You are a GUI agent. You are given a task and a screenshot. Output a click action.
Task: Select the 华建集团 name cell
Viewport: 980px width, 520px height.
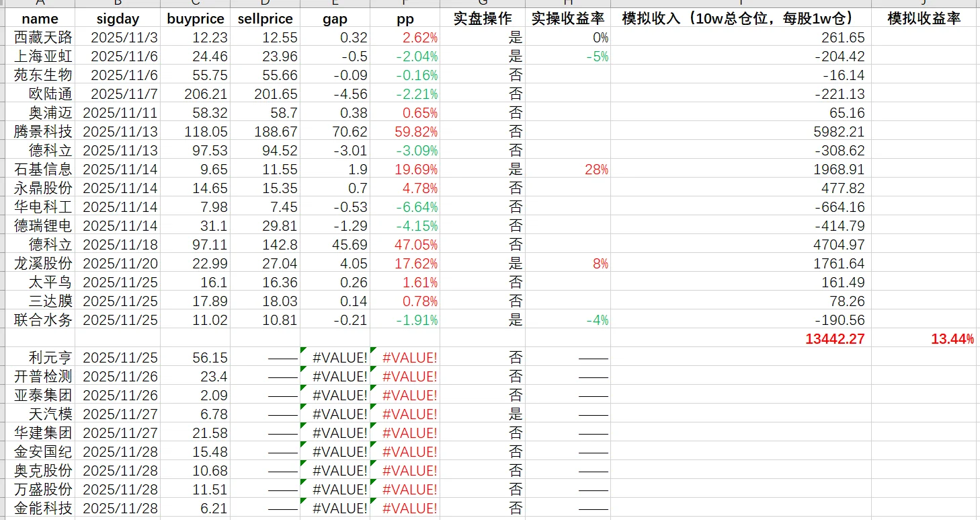pyautogui.click(x=40, y=433)
